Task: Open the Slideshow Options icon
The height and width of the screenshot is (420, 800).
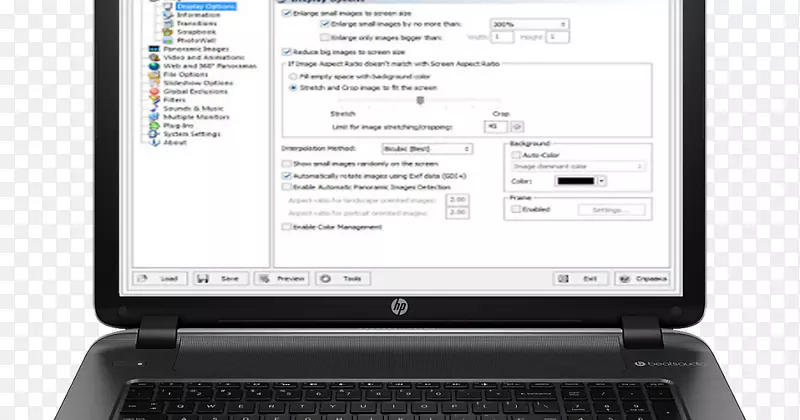Action: tap(154, 83)
